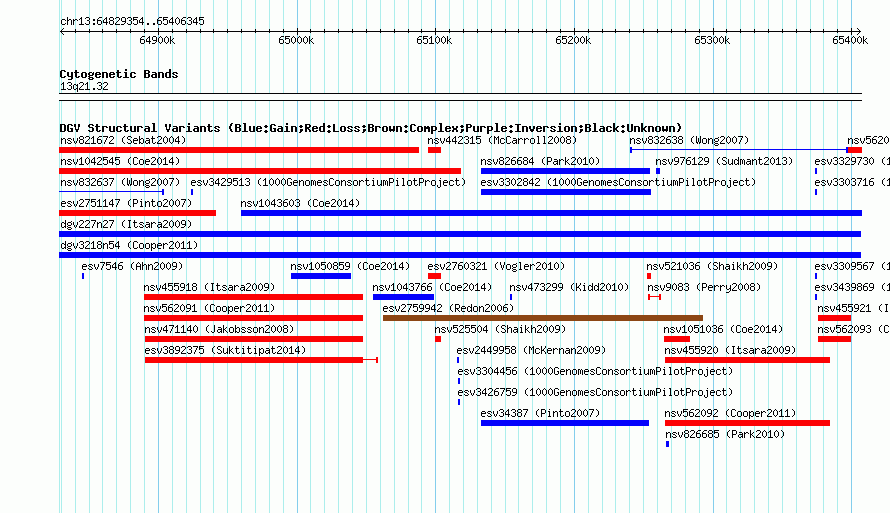890x513 pixels.
Task: Click nsv832638 (Wong2007) label
Action: [x=689, y=140]
